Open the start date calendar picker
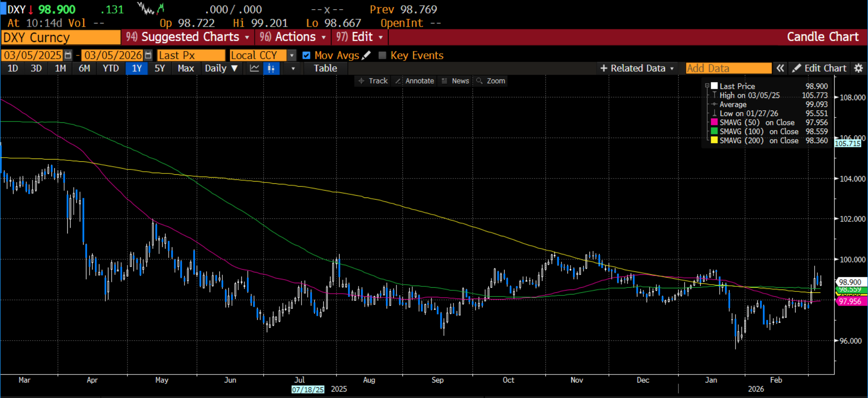Viewport: 868px width, 398px height. point(68,55)
